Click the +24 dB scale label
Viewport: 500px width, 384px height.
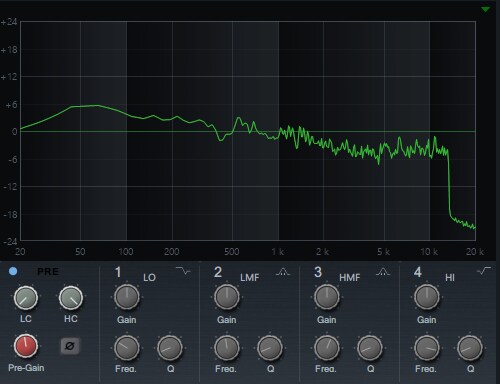[9, 22]
